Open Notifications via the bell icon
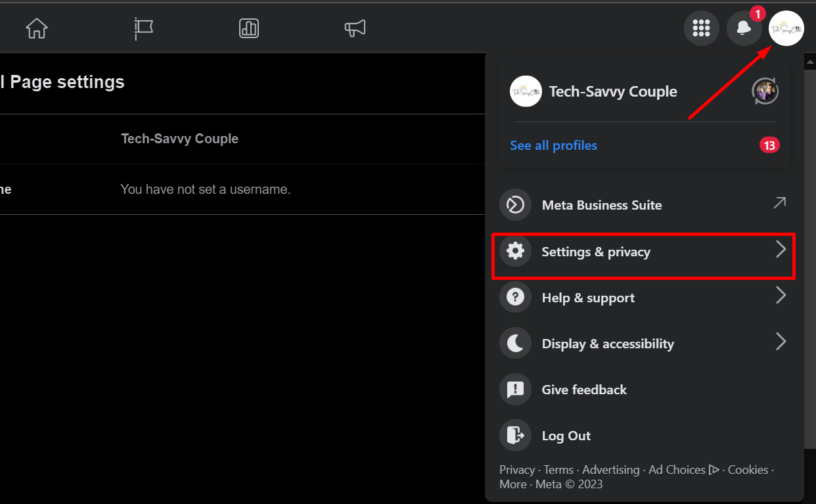The height and width of the screenshot is (504, 816). [x=744, y=28]
